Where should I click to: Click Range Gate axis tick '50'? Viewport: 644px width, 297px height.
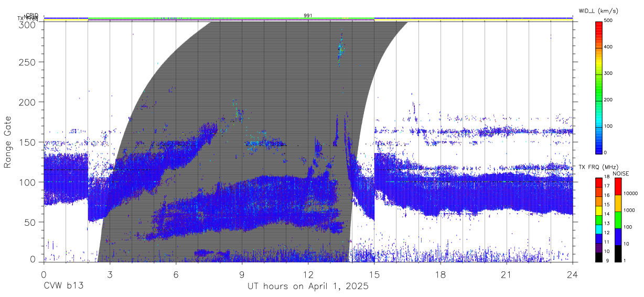pyautogui.click(x=29, y=222)
